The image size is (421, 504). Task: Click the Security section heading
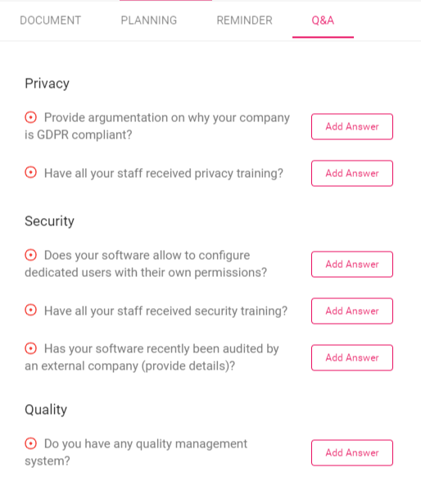point(49,221)
